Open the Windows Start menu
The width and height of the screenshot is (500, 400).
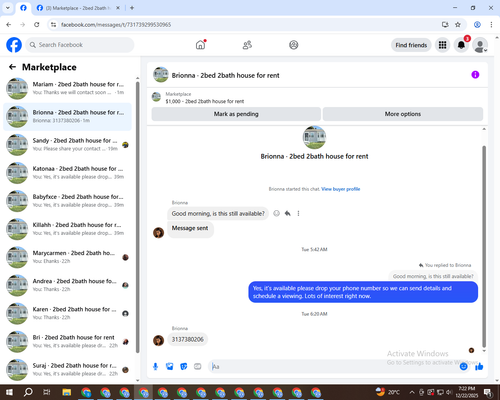pyautogui.click(x=9, y=392)
